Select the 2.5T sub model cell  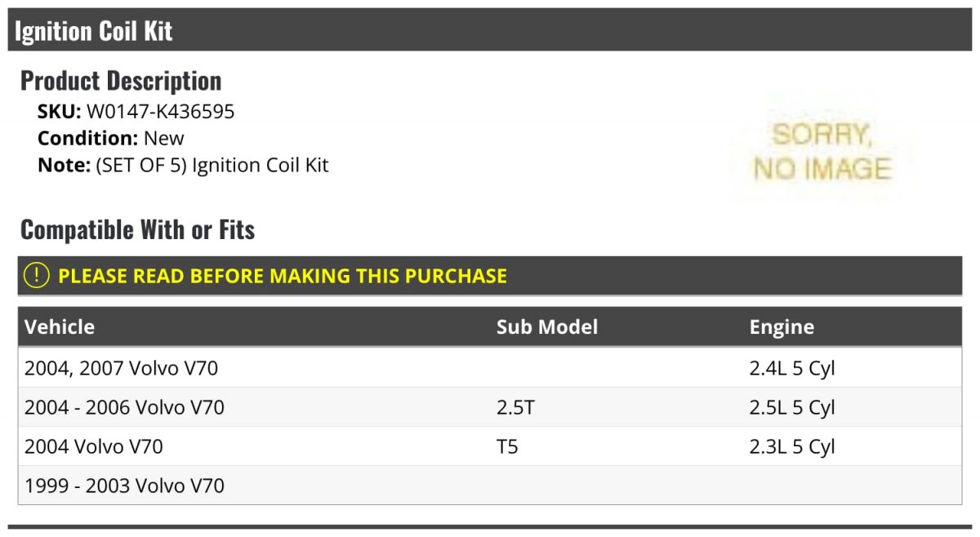click(x=515, y=407)
